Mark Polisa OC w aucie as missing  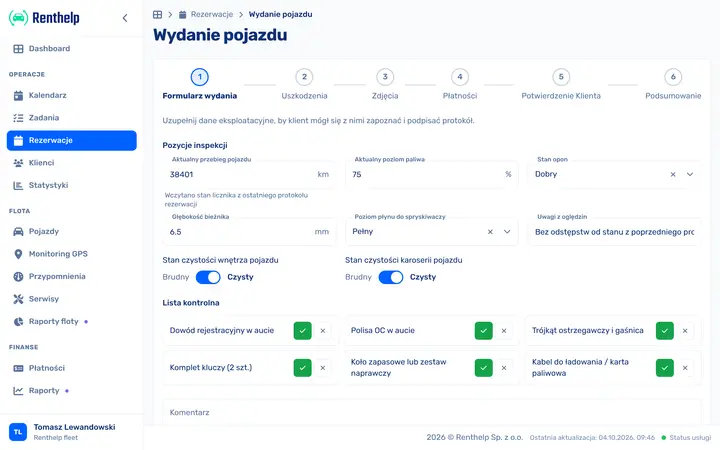pos(504,331)
